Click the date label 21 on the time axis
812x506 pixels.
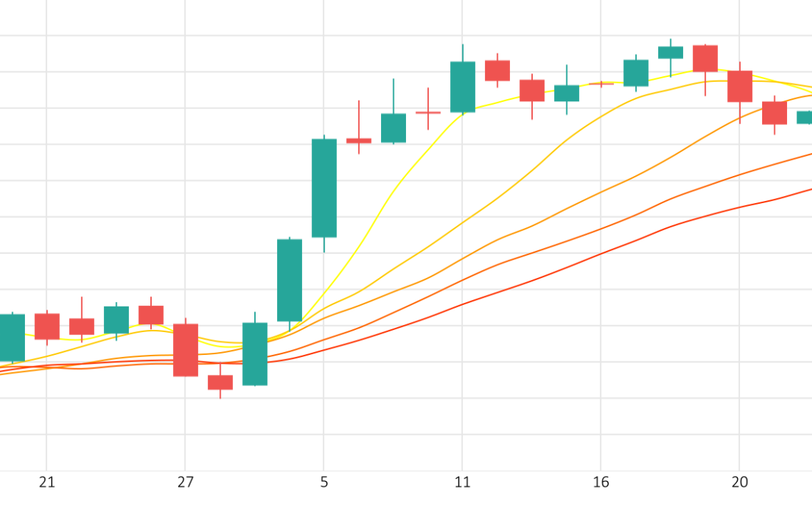tap(46, 482)
